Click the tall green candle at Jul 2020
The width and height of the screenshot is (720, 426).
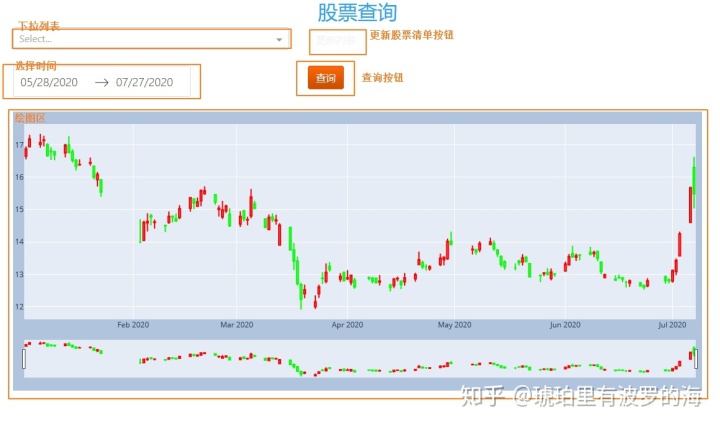pos(694,181)
